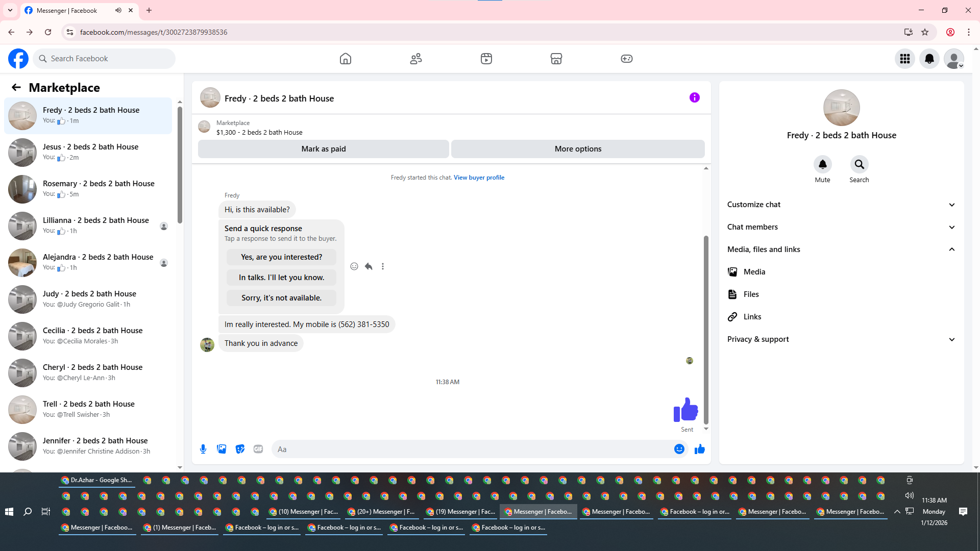Click the purple conversation information icon
Image resolution: width=980 pixels, height=551 pixels.
point(694,97)
